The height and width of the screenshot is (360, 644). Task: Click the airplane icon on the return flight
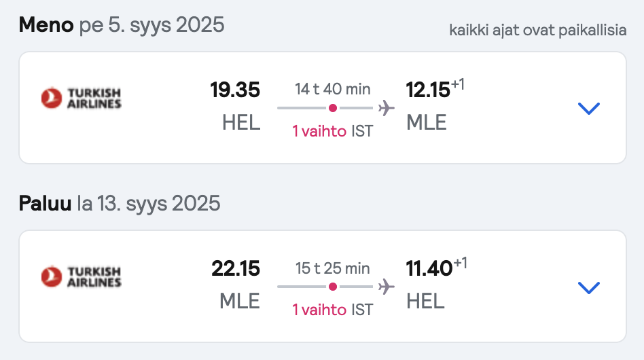[x=386, y=287]
